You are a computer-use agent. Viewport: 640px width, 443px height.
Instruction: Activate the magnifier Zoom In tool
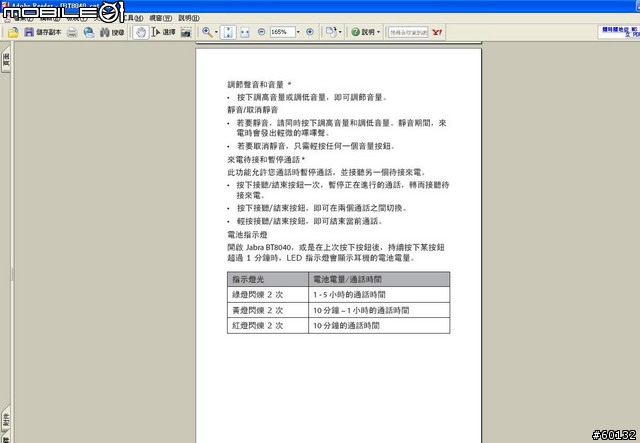click(x=207, y=32)
